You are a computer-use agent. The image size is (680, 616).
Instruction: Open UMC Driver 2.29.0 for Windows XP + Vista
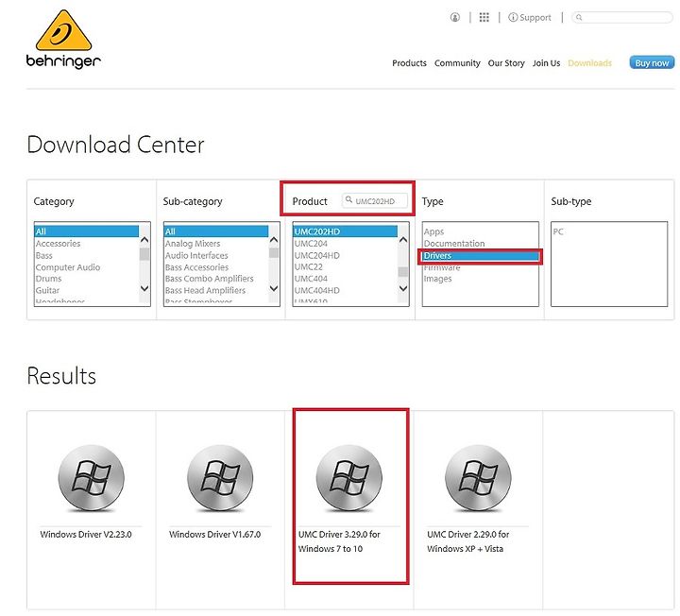tap(467, 541)
